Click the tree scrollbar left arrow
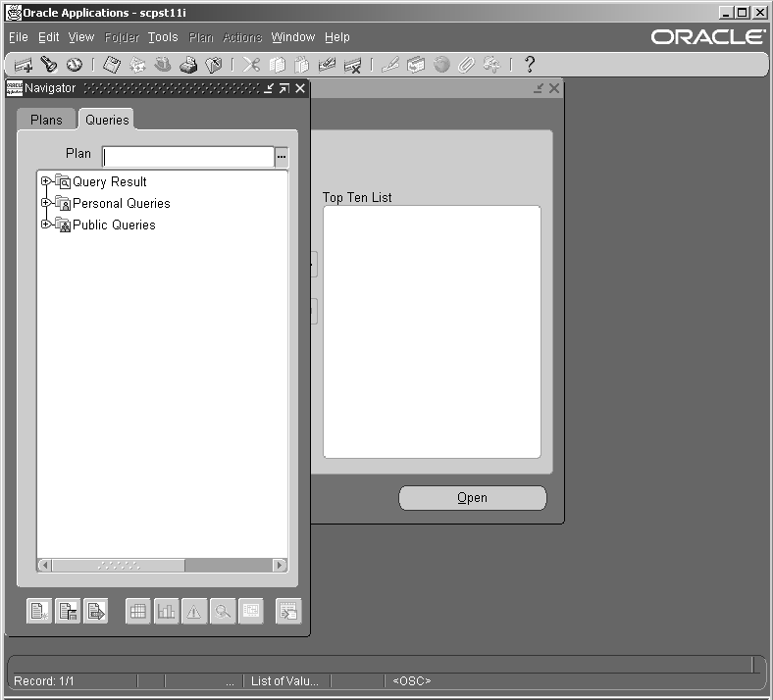 pyautogui.click(x=45, y=565)
